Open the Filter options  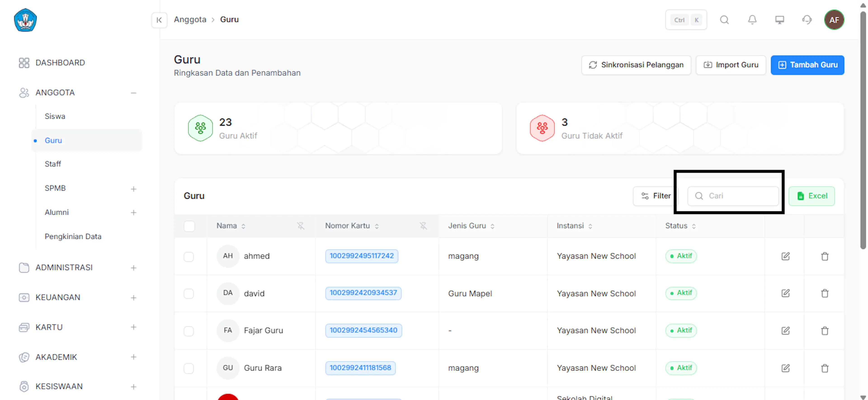coord(655,196)
